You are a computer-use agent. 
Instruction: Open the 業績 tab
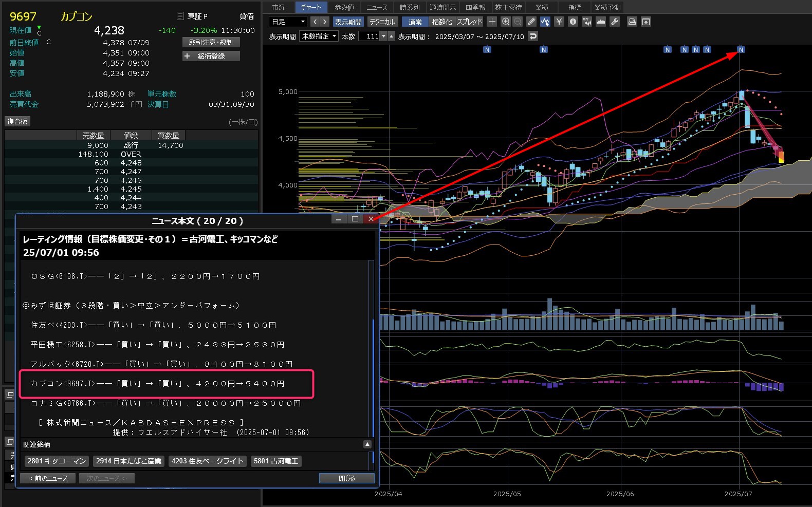point(542,7)
